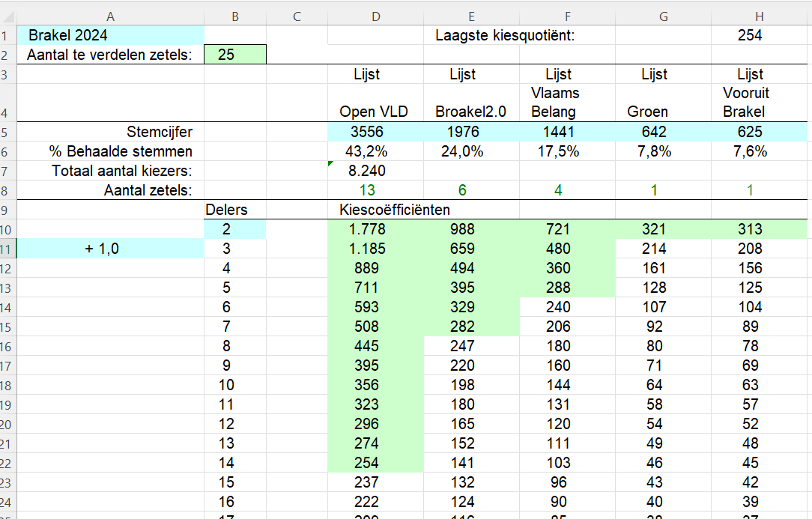The width and height of the screenshot is (812, 519).
Task: Click the Vlaams Belang vote count 1441
Action: (558, 132)
